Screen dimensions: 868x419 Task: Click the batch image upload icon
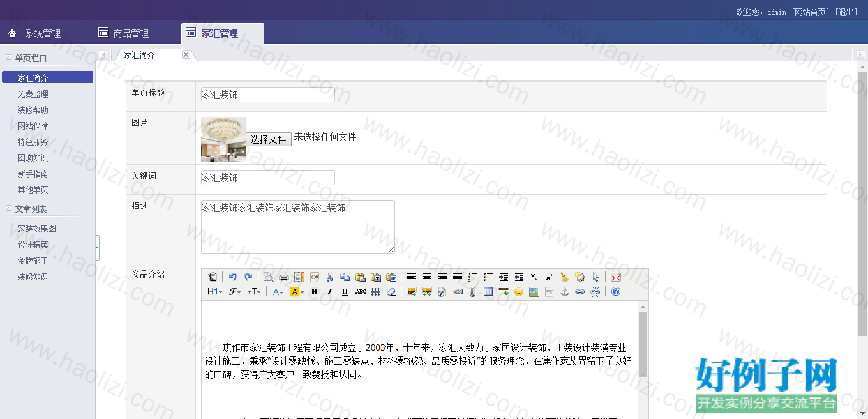pyautogui.click(x=427, y=292)
